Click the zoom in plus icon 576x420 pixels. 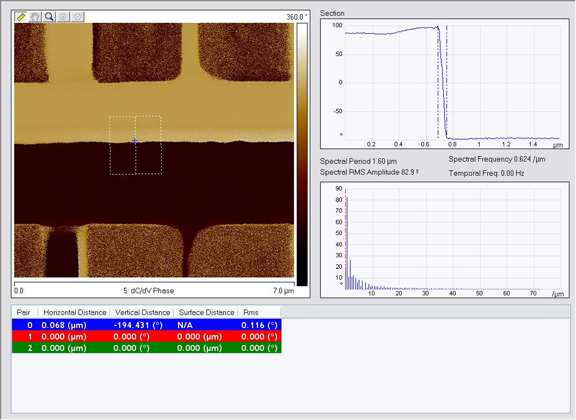point(63,17)
